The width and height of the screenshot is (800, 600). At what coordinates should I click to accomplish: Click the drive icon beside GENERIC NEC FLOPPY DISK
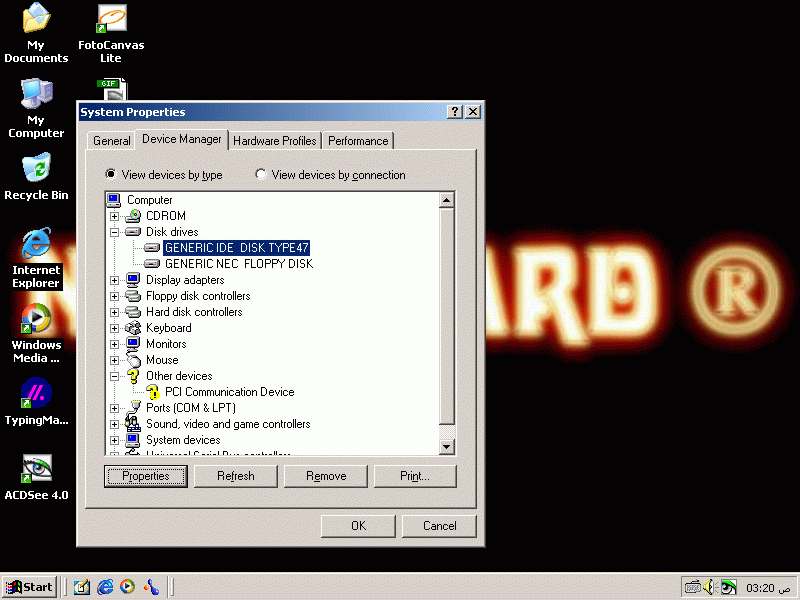(152, 264)
